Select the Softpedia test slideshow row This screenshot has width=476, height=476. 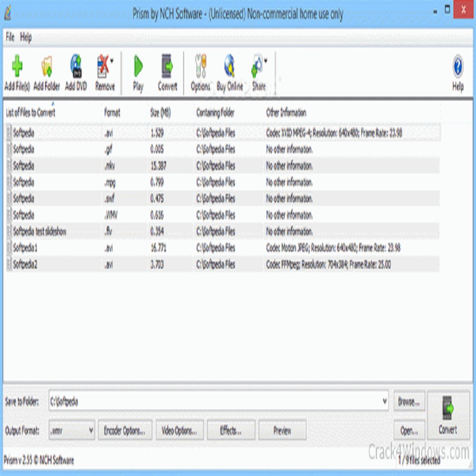tap(223, 231)
